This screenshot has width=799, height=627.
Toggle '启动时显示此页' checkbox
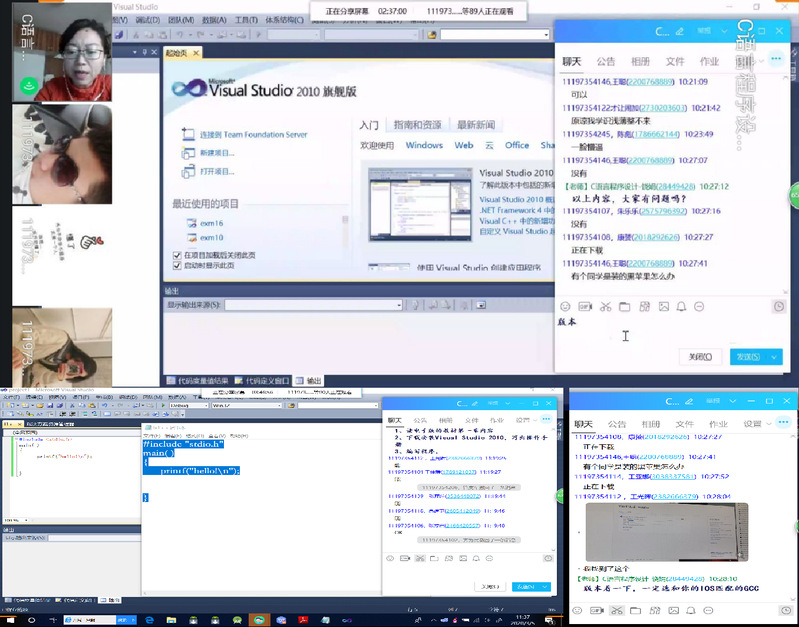coord(177,266)
